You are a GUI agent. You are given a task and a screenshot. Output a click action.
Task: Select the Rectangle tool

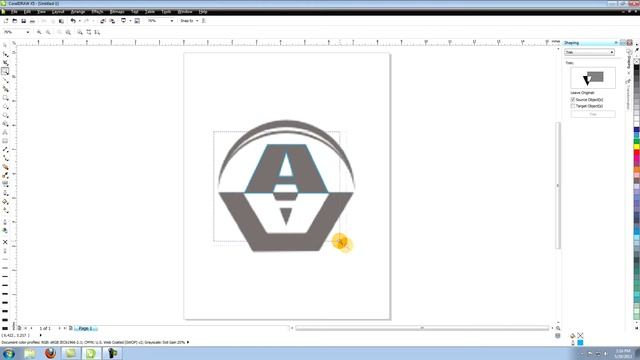(x=5, y=98)
